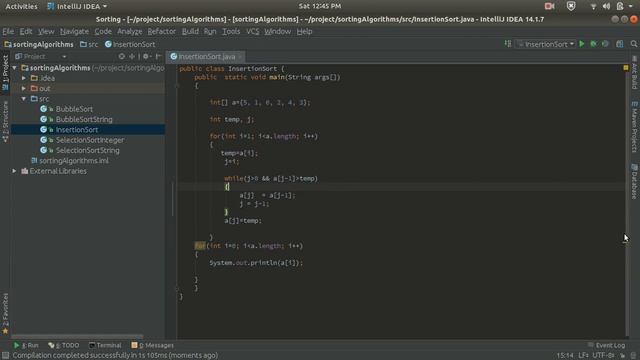Toggle the 1: Project tool window

(5, 73)
